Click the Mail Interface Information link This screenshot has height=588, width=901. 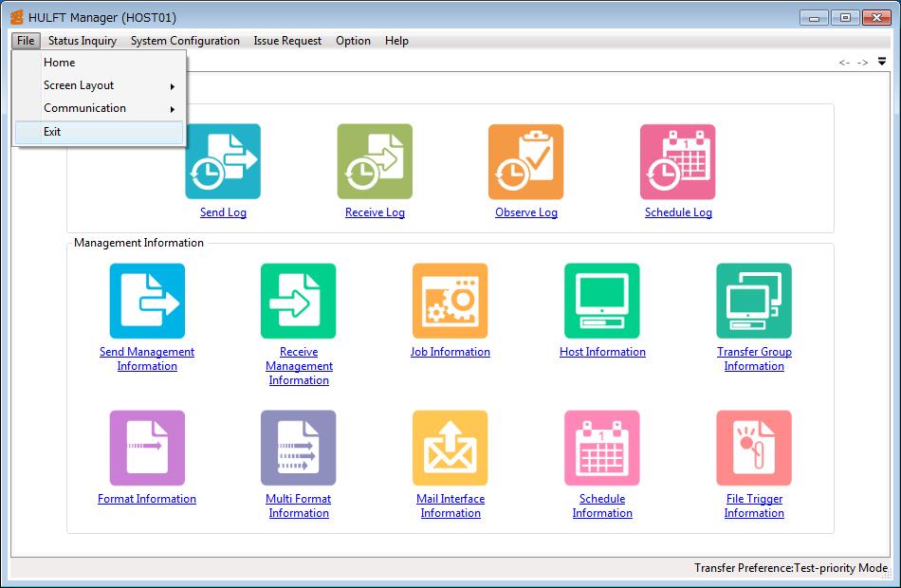(450, 505)
